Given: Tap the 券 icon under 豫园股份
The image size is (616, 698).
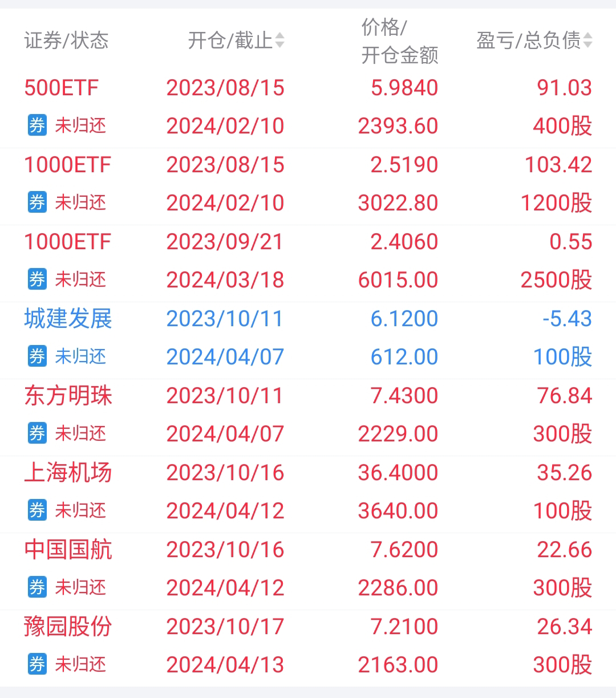Looking at the screenshot, I should (x=37, y=664).
